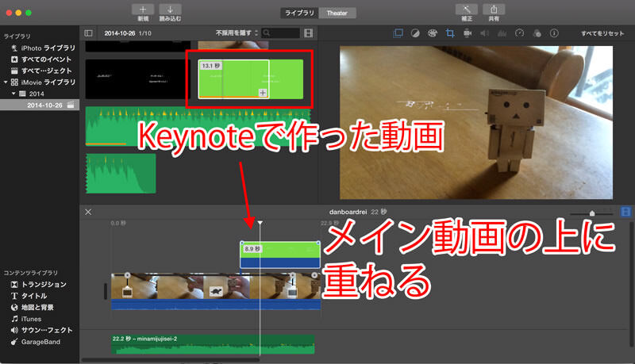635x364 pixels.
Task: Click the viewer preview image
Action: tap(475, 123)
